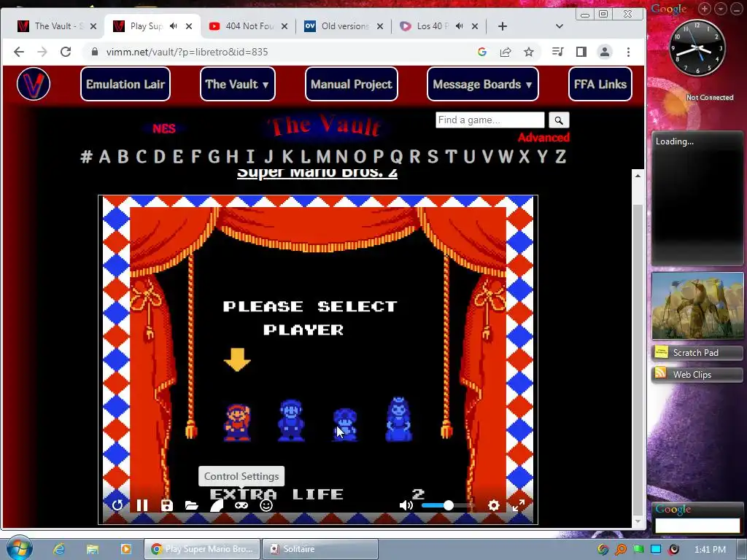
Task: Browse games starting with letter A
Action: tap(105, 156)
